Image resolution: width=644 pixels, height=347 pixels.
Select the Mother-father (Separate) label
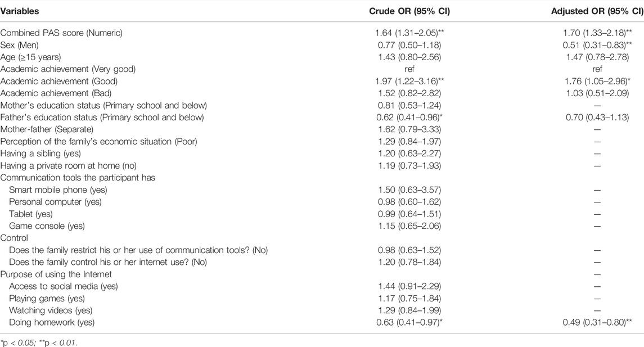pos(47,129)
